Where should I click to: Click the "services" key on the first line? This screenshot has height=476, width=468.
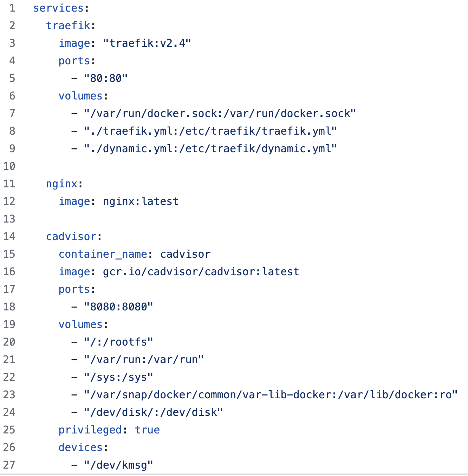click(x=58, y=8)
